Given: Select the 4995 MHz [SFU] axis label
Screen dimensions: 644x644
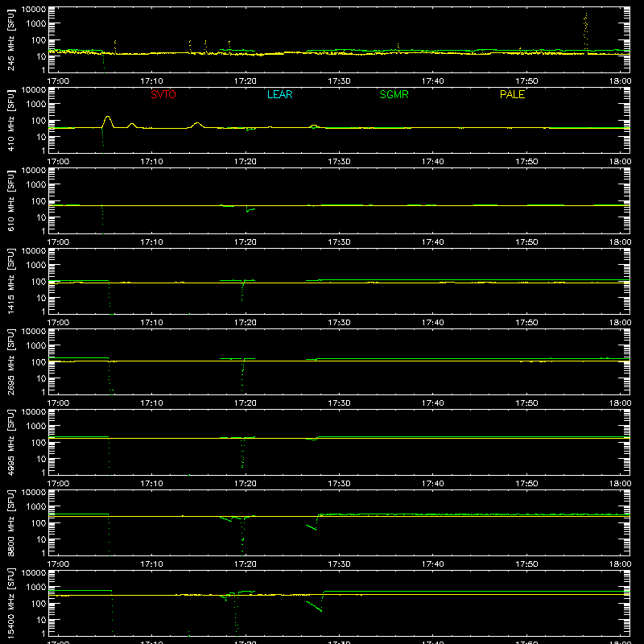Looking at the screenshot, I should coord(10,442).
